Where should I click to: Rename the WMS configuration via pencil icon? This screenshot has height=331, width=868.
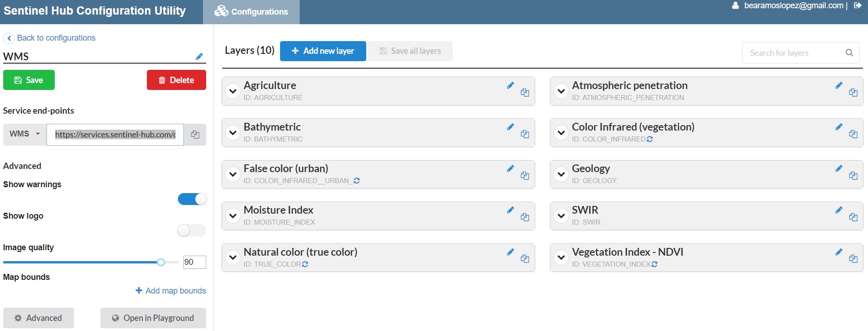199,57
